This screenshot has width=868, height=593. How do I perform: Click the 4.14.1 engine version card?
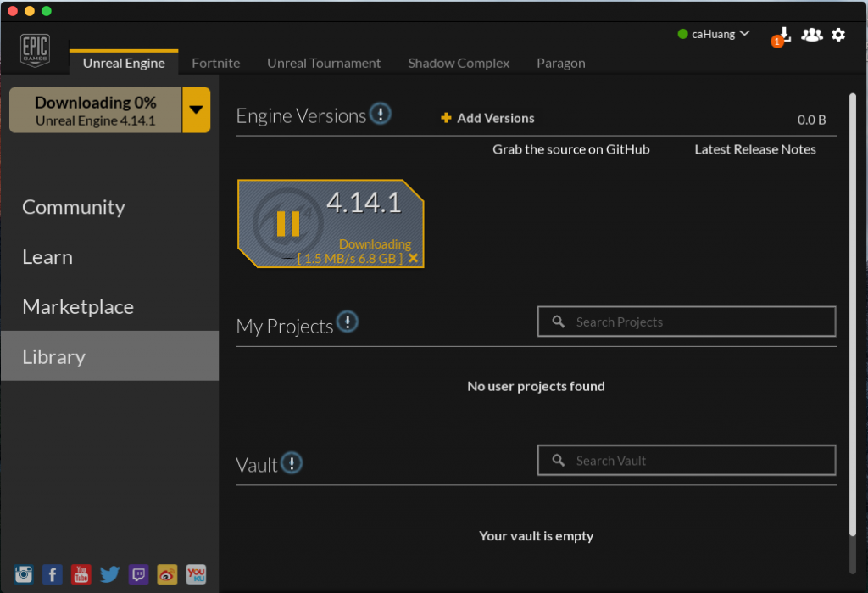pyautogui.click(x=331, y=223)
